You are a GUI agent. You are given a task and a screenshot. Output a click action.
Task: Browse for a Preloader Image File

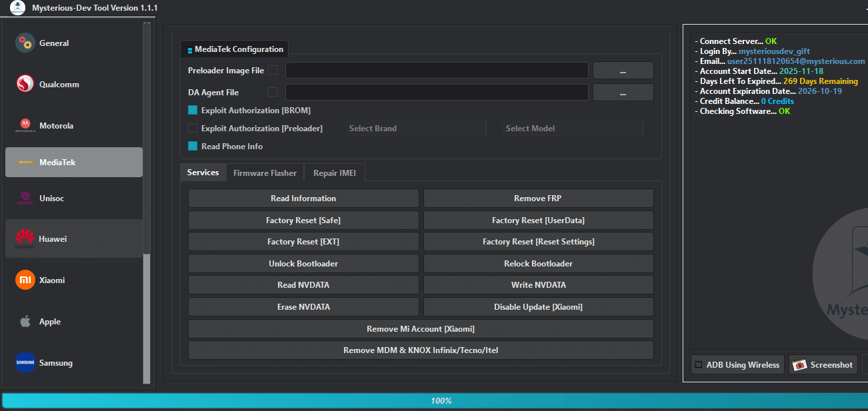click(622, 70)
